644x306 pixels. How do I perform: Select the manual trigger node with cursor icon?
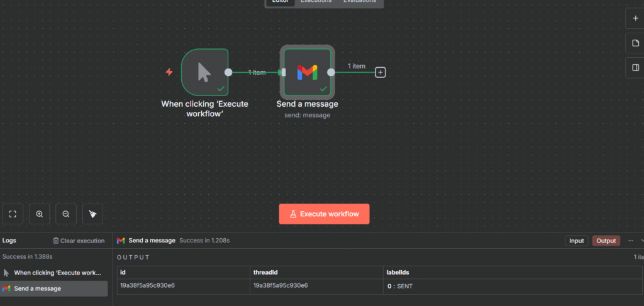pyautogui.click(x=204, y=72)
